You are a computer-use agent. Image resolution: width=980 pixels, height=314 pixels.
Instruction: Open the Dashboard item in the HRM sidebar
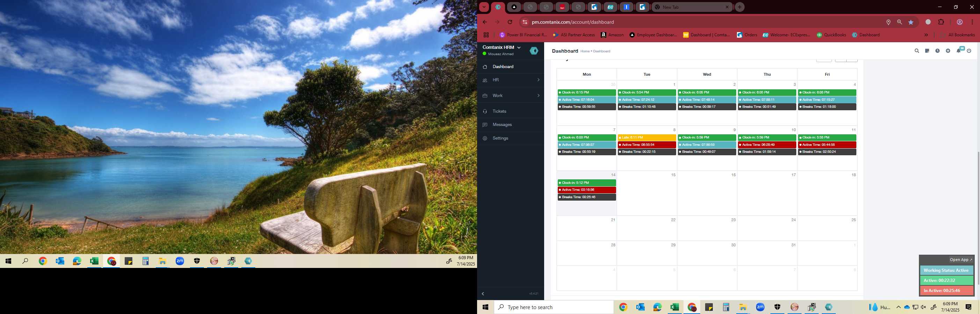511,67
